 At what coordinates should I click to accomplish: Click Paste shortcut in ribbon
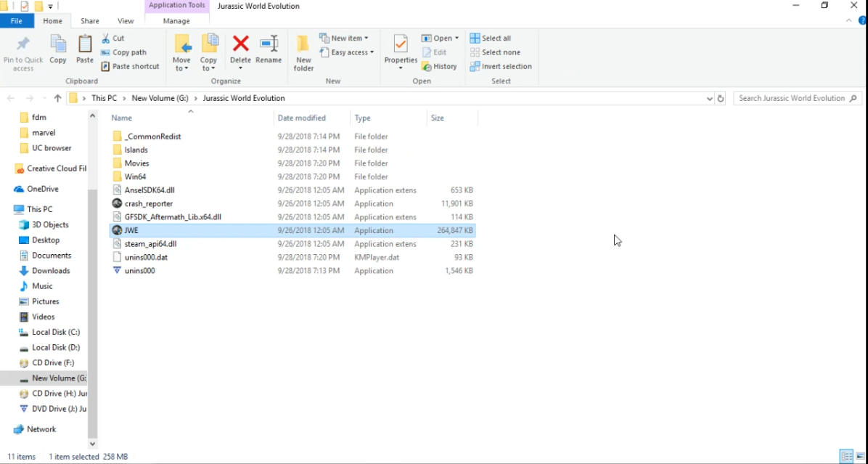[x=130, y=66]
